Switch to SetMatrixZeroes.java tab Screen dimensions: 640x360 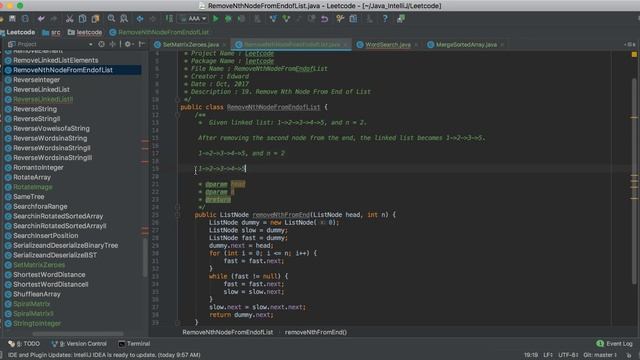coord(191,44)
